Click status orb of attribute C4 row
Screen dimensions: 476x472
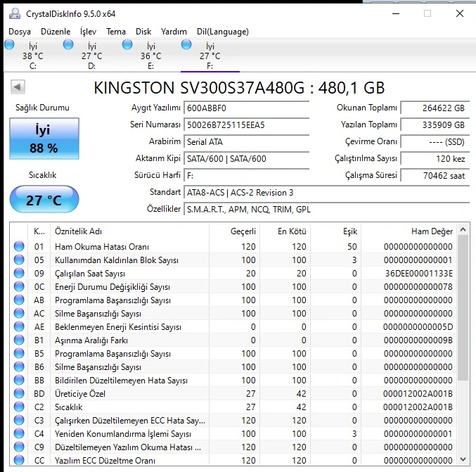(19, 433)
